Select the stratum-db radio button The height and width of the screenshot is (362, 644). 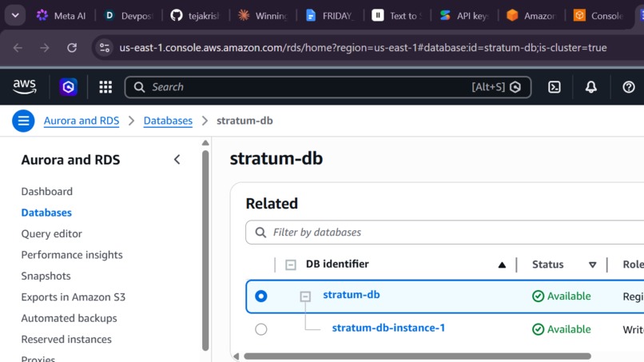260,296
